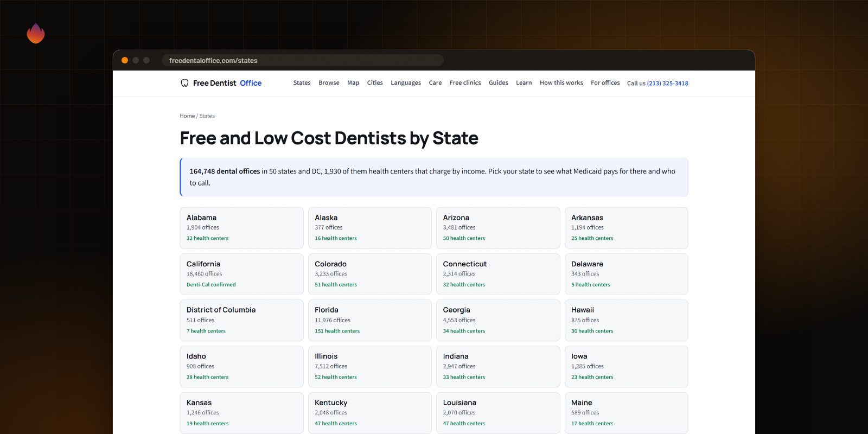Visit the Free clinics page
Screen dimensions: 868x434
pyautogui.click(x=465, y=83)
